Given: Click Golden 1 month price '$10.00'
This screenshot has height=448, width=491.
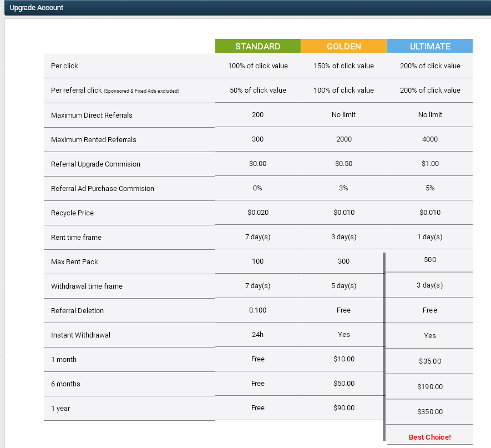Looking at the screenshot, I should [x=344, y=359].
